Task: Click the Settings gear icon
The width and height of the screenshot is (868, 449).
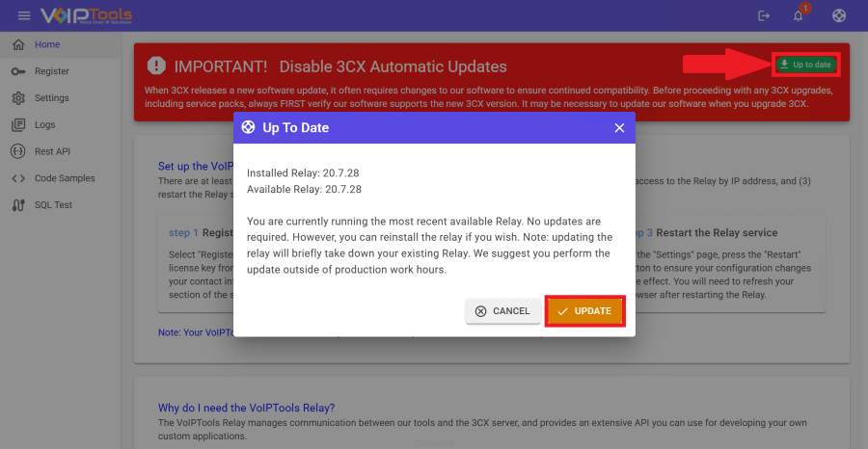Action: point(17,98)
